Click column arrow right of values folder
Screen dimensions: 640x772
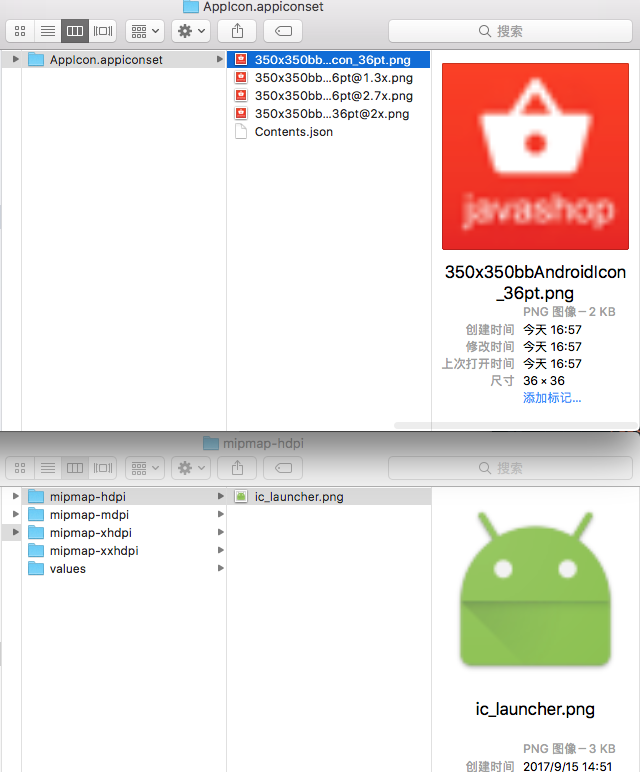221,568
